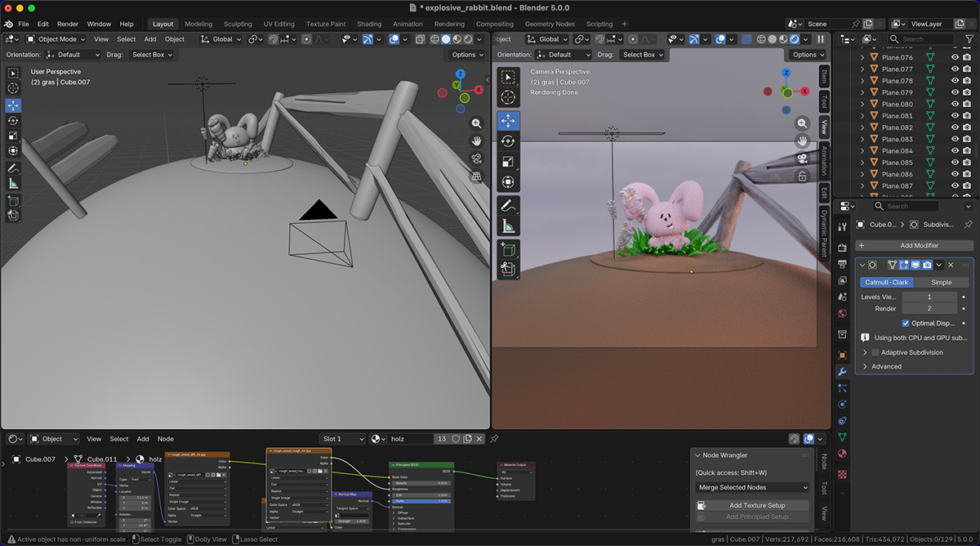Select the Rotate tool in left viewport
Image resolution: width=980 pixels, height=546 pixels.
point(13,120)
